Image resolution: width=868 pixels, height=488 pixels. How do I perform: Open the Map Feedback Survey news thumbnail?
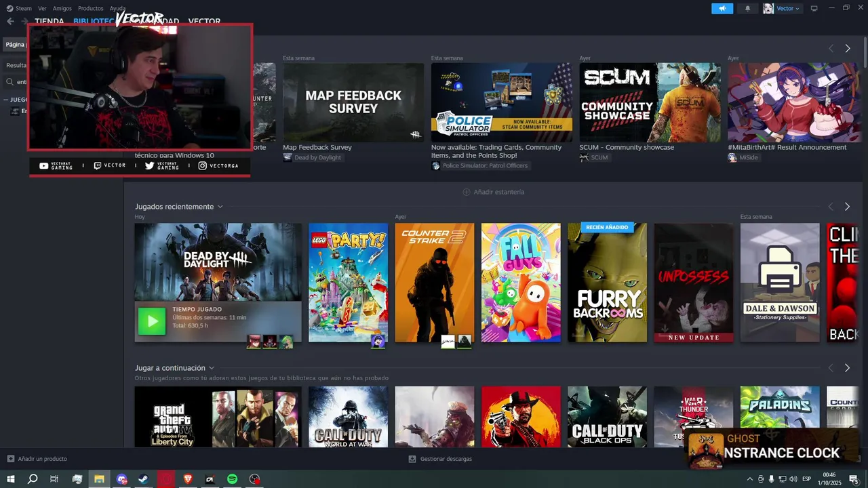click(353, 102)
